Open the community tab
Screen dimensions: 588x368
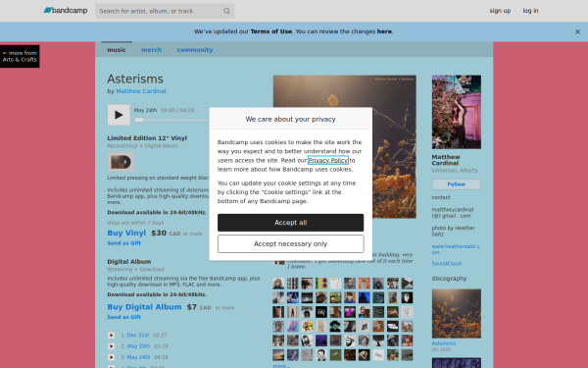(x=195, y=50)
